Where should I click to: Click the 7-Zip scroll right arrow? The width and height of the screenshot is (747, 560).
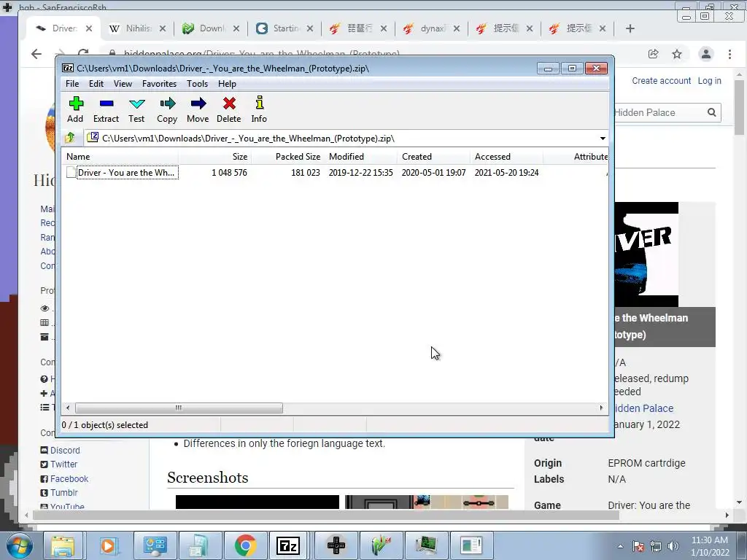(601, 408)
